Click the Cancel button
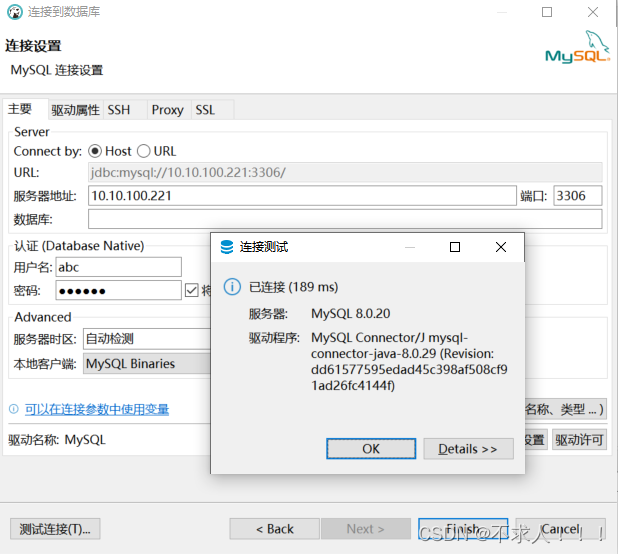Image resolution: width=618 pixels, height=554 pixels. (x=560, y=529)
